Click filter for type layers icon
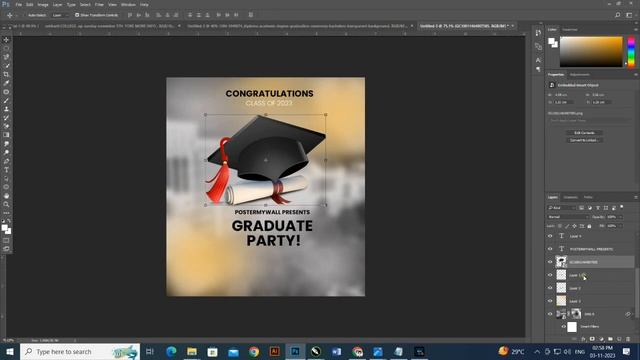 click(x=598, y=208)
